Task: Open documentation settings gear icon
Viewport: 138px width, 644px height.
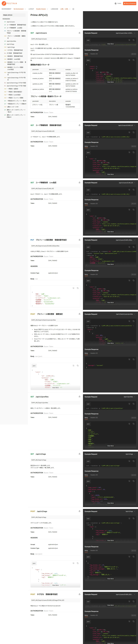Action: pos(73,9)
